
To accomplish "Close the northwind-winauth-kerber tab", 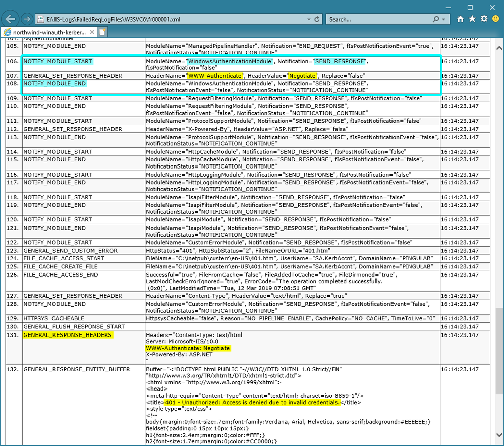I will (x=92, y=32).
